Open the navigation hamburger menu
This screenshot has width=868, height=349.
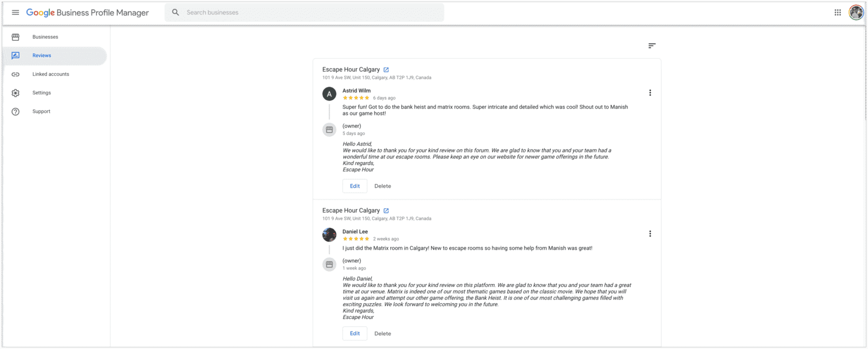pyautogui.click(x=15, y=12)
